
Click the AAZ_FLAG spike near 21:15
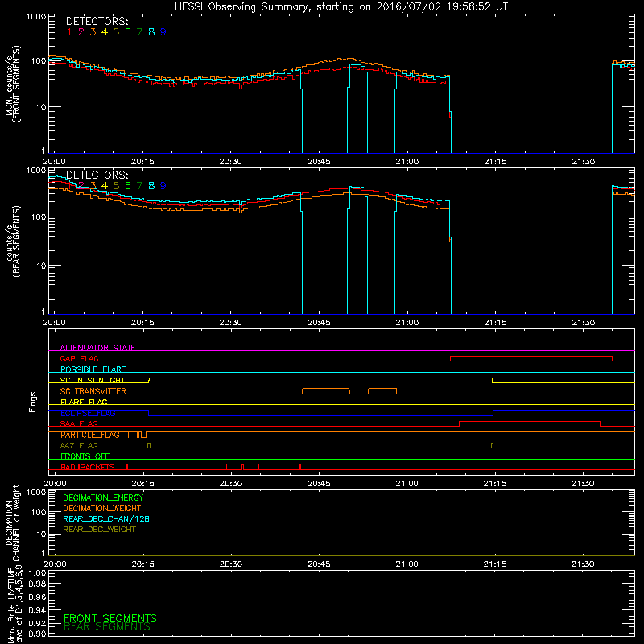pyautogui.click(x=492, y=446)
